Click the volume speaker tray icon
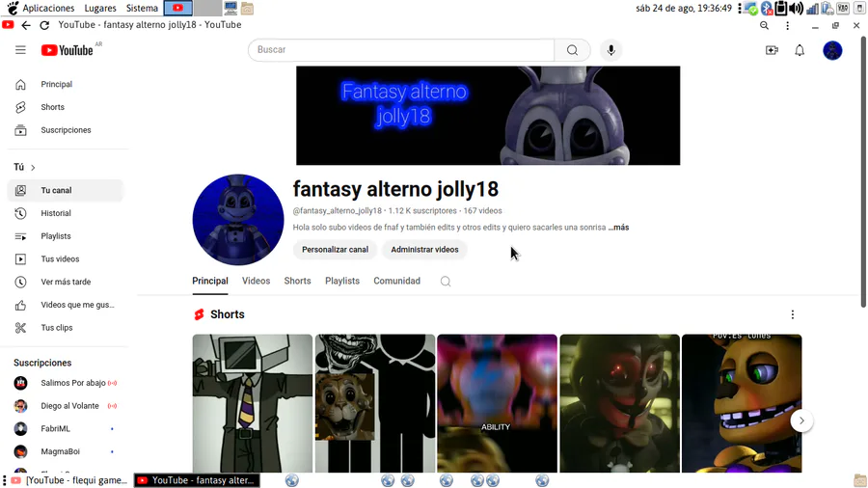The width and height of the screenshot is (868, 488). pyautogui.click(x=796, y=9)
